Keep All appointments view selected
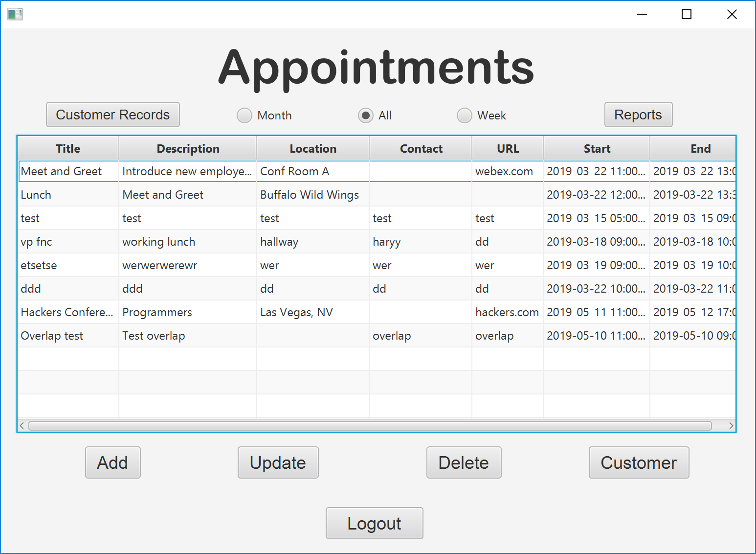The height and width of the screenshot is (554, 756). click(366, 115)
